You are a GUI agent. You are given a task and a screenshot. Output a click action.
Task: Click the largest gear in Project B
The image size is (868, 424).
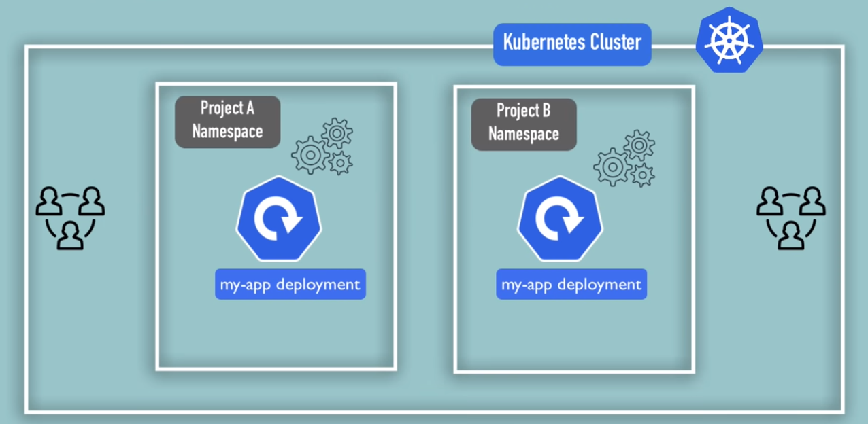coord(612,166)
